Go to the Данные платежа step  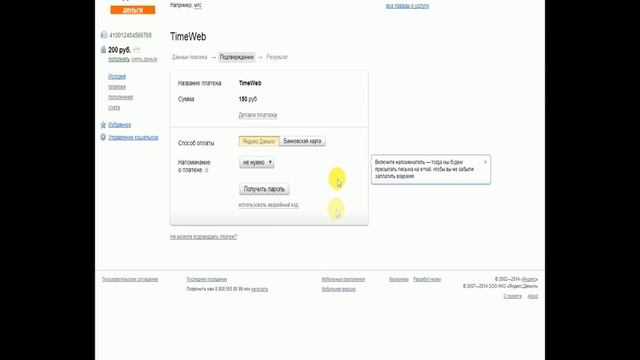(189, 57)
